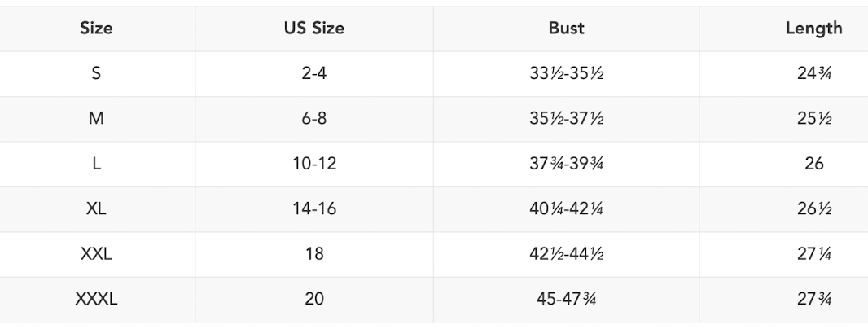The width and height of the screenshot is (868, 329).
Task: Select the XL size cell
Action: (x=97, y=208)
